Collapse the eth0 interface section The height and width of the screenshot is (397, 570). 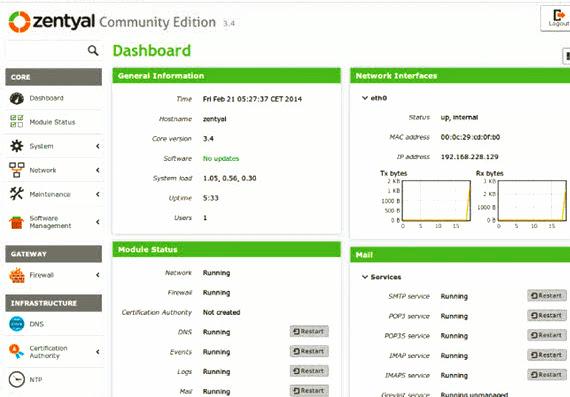pos(365,98)
